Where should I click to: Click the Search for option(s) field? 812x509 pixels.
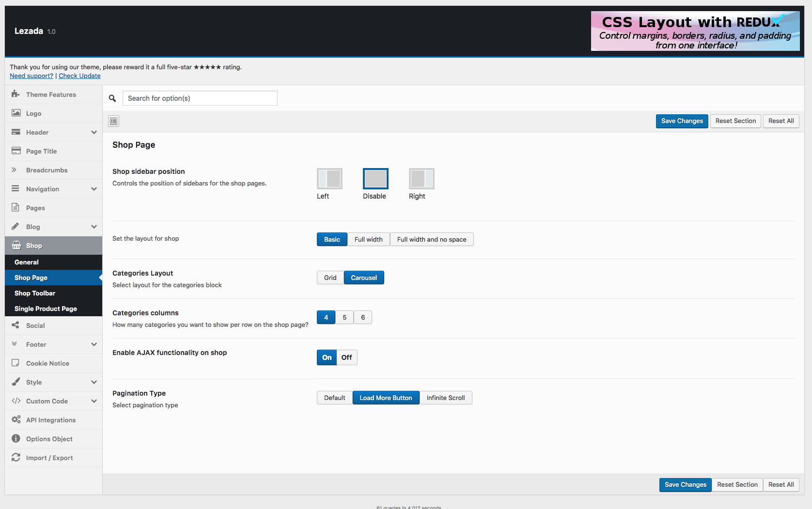click(x=200, y=98)
